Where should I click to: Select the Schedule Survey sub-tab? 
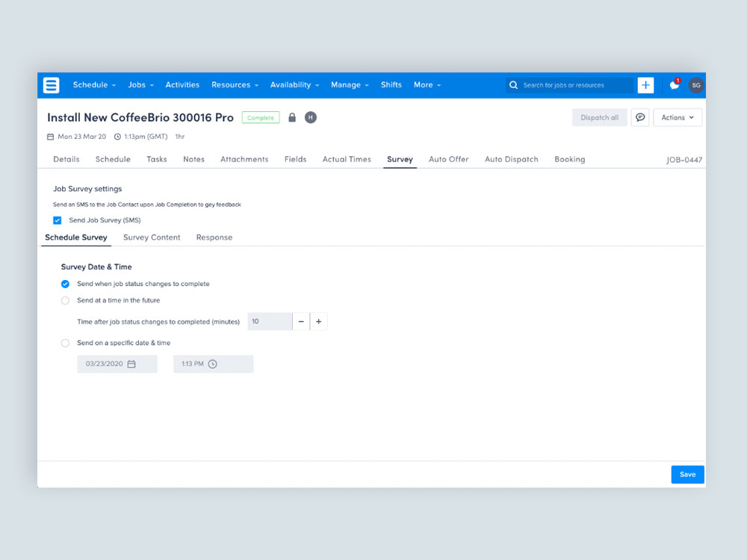[x=76, y=237]
